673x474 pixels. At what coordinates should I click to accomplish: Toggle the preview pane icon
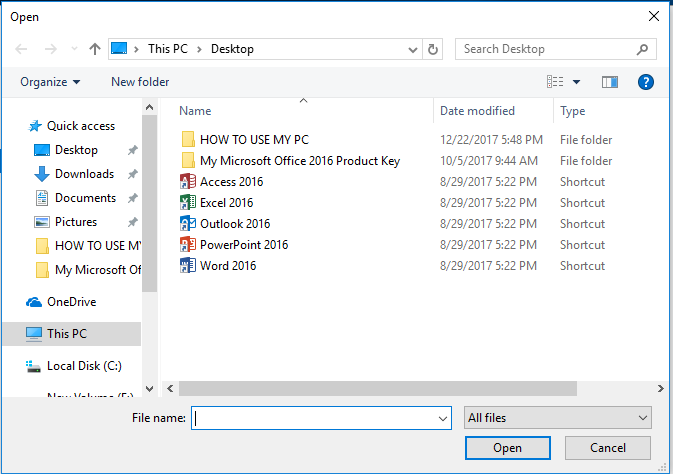[610, 82]
